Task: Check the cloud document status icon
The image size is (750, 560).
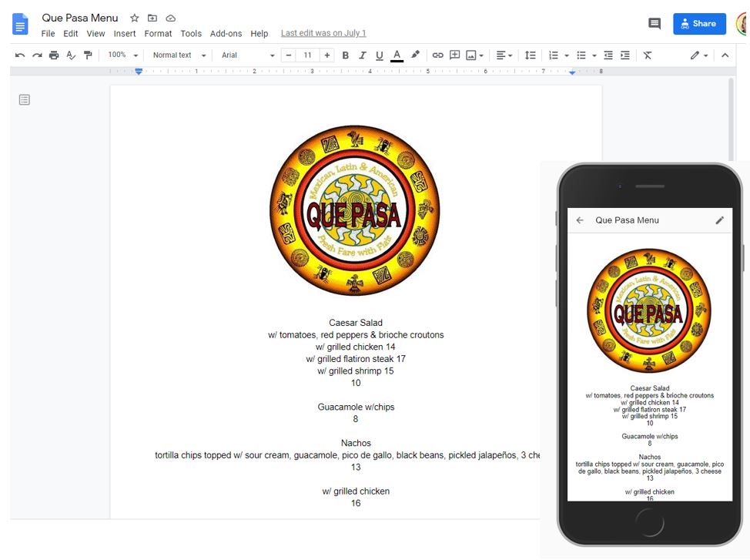Action: click(171, 18)
